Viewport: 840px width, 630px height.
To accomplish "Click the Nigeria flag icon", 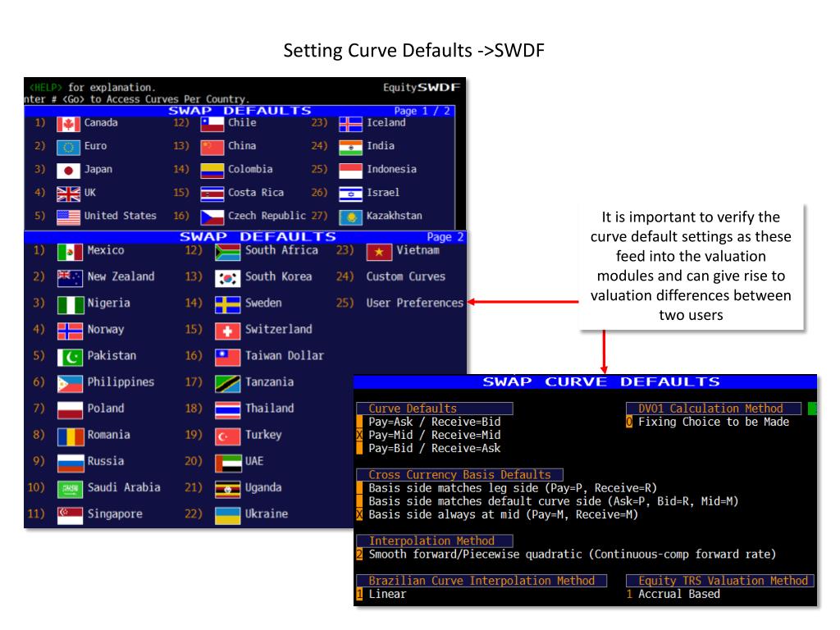I will [71, 305].
